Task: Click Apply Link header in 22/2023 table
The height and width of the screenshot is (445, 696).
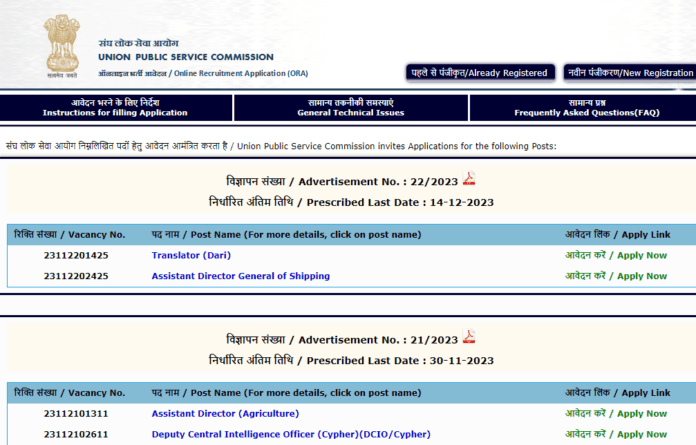Action: pos(617,235)
